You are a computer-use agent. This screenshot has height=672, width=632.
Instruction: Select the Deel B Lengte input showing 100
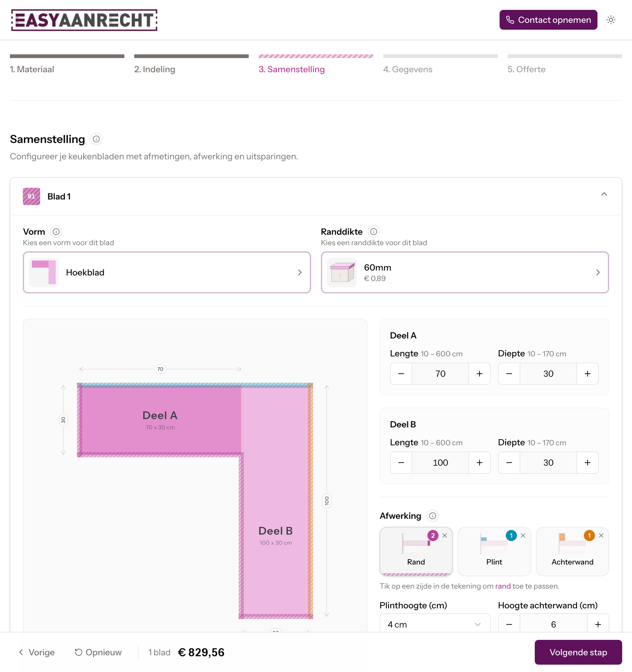click(x=440, y=462)
